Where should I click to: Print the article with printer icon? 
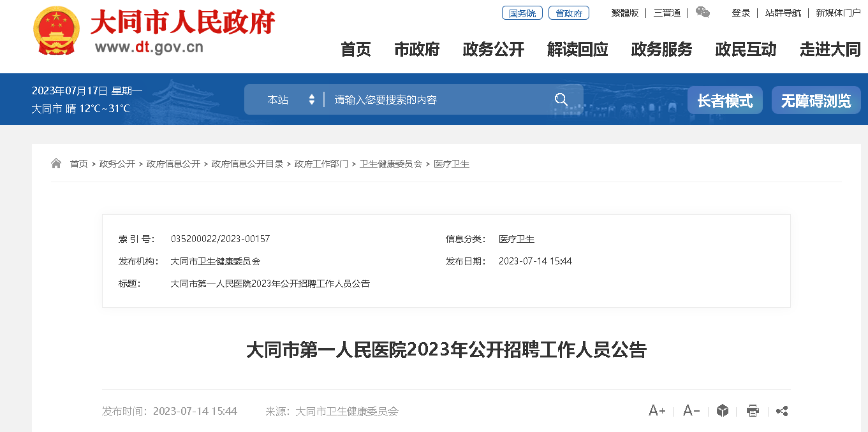pyautogui.click(x=753, y=411)
